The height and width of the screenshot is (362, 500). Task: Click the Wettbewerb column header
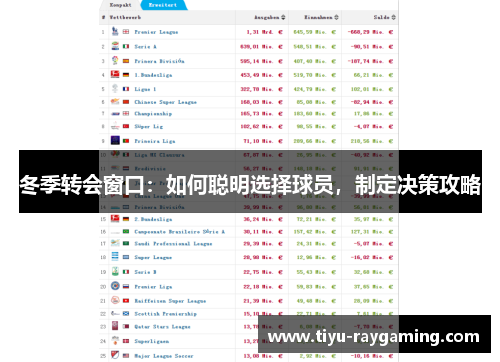125,17
